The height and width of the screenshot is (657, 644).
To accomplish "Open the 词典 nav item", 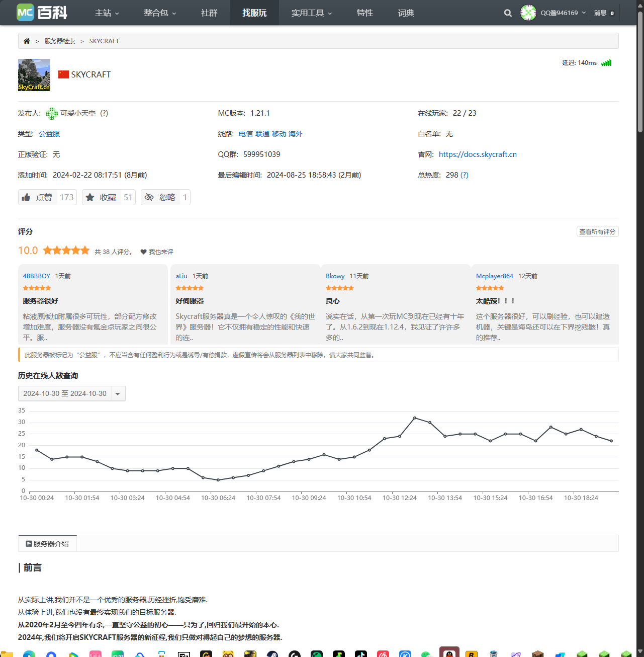I will click(406, 13).
